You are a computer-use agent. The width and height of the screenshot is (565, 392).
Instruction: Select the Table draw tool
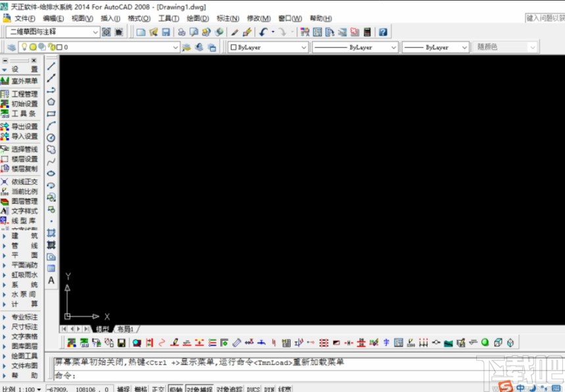click(x=51, y=268)
